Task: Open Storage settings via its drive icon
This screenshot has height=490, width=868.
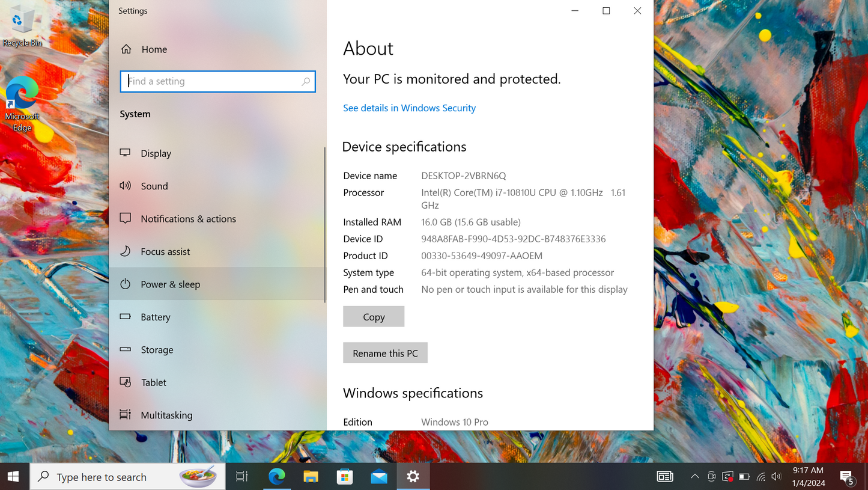Action: tap(125, 349)
